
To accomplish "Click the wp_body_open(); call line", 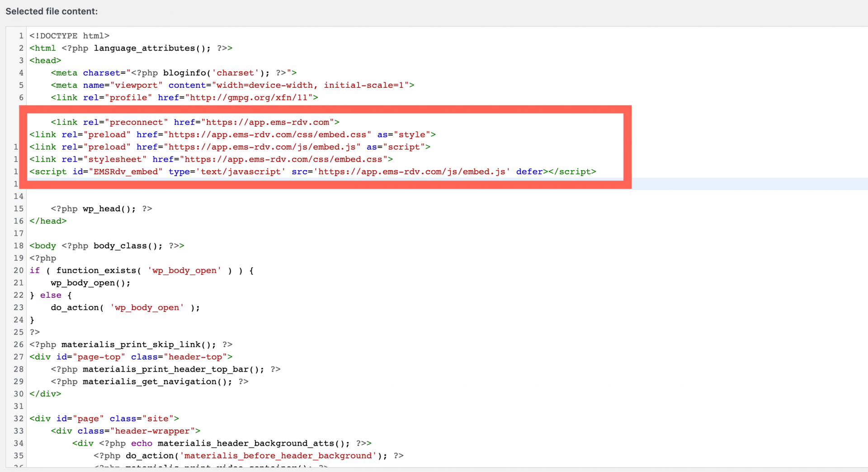I will pos(90,283).
